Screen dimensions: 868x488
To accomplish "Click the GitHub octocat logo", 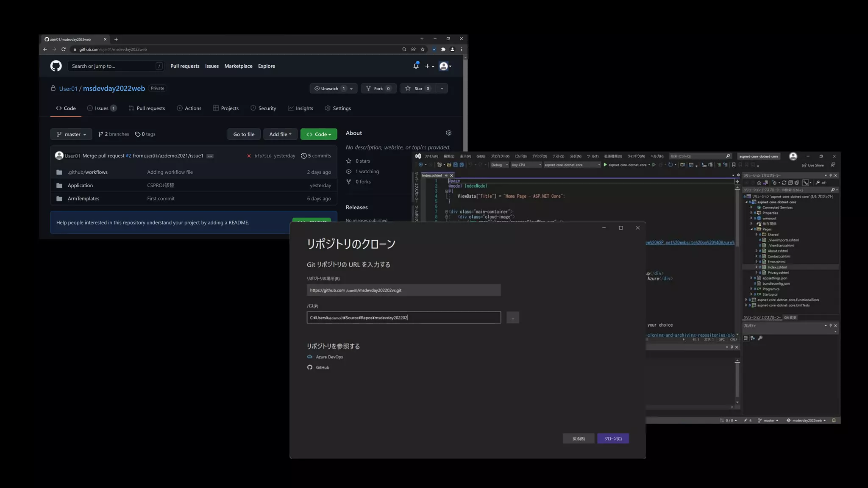I will [56, 66].
